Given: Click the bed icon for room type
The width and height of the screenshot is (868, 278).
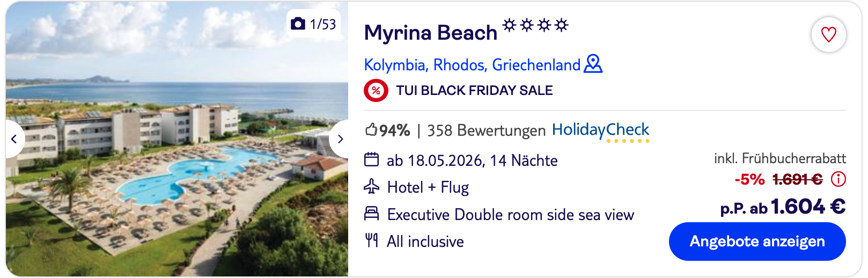Looking at the screenshot, I should 371,214.
